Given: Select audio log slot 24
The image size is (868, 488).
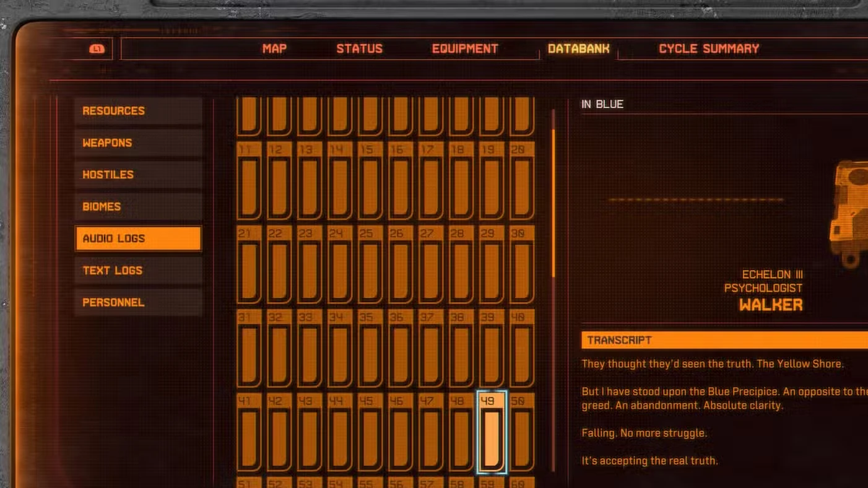Looking at the screenshot, I should 340,264.
